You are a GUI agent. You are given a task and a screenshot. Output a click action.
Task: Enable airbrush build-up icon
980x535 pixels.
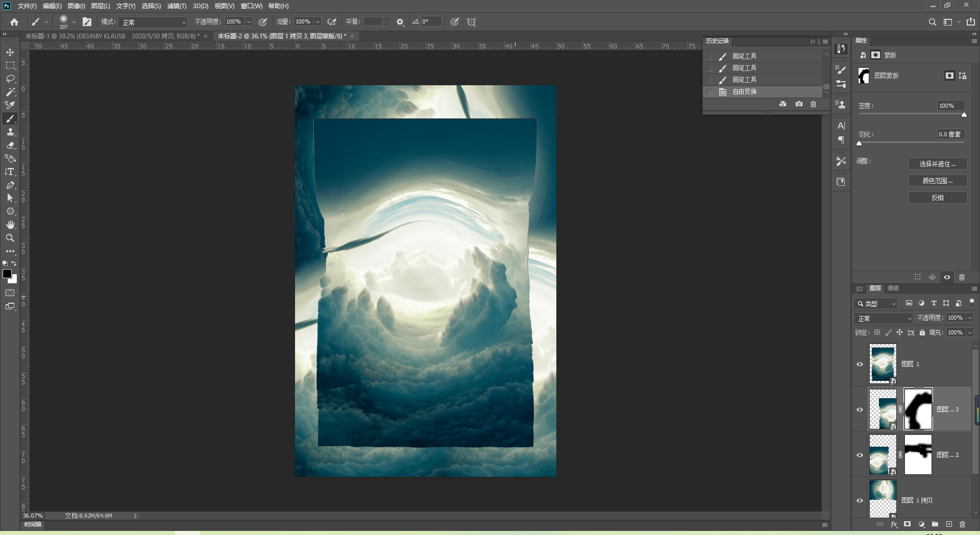[332, 22]
